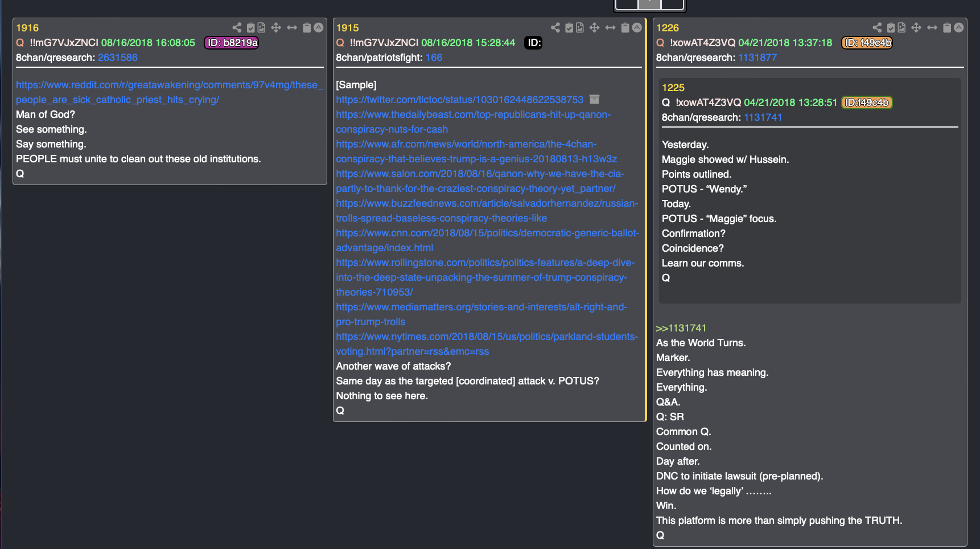The image size is (980, 549).
Task: Share post 1226 using its share icon
Action: pyautogui.click(x=877, y=27)
